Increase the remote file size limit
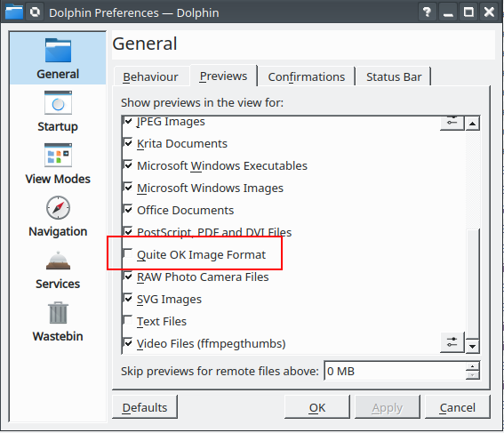The height and width of the screenshot is (433, 504). [x=472, y=366]
